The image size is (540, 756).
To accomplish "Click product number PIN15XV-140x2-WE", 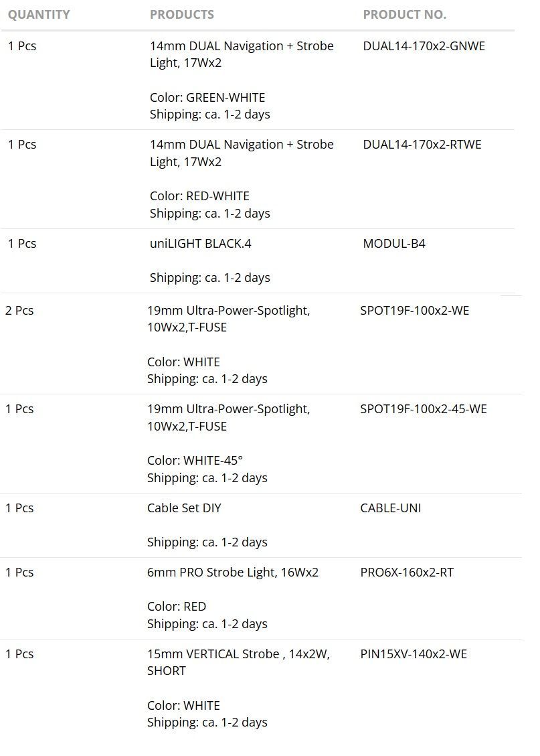I will [413, 654].
